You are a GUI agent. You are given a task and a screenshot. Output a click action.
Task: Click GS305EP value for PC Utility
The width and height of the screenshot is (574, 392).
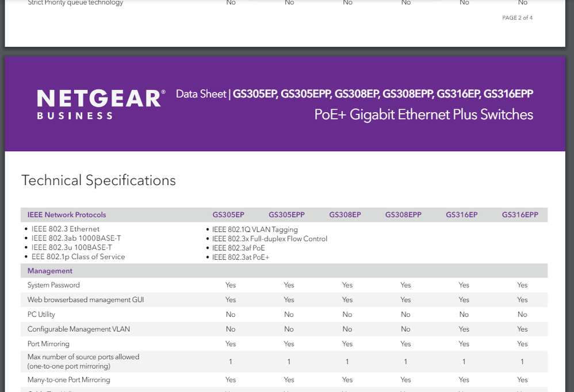[x=231, y=314]
